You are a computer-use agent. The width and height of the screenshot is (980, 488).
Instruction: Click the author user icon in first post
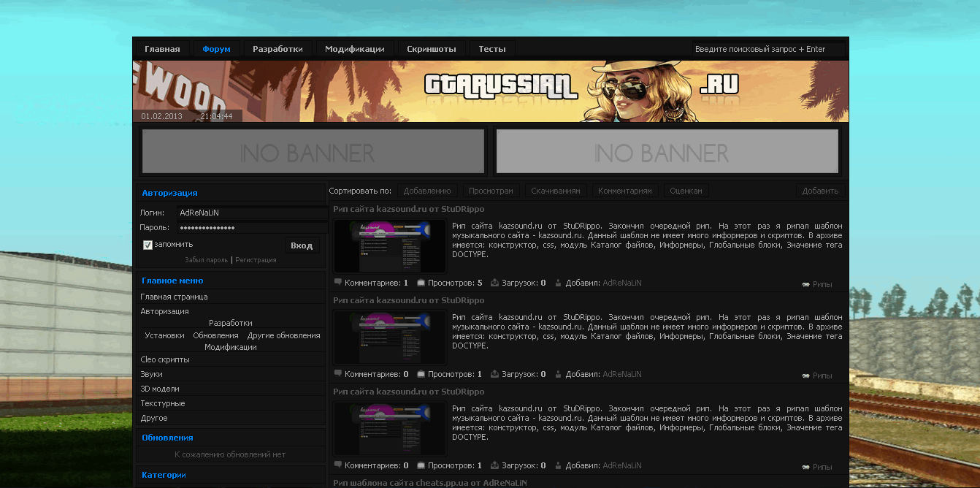[x=559, y=283]
